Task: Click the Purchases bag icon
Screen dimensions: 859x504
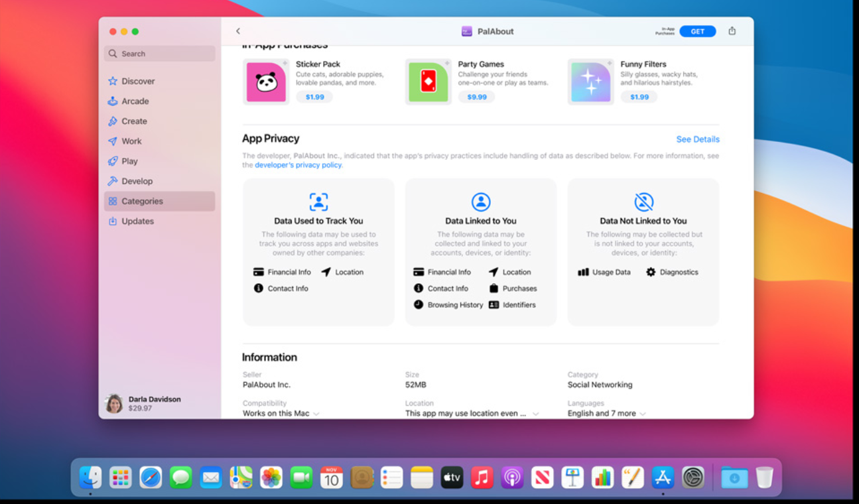Action: (494, 288)
